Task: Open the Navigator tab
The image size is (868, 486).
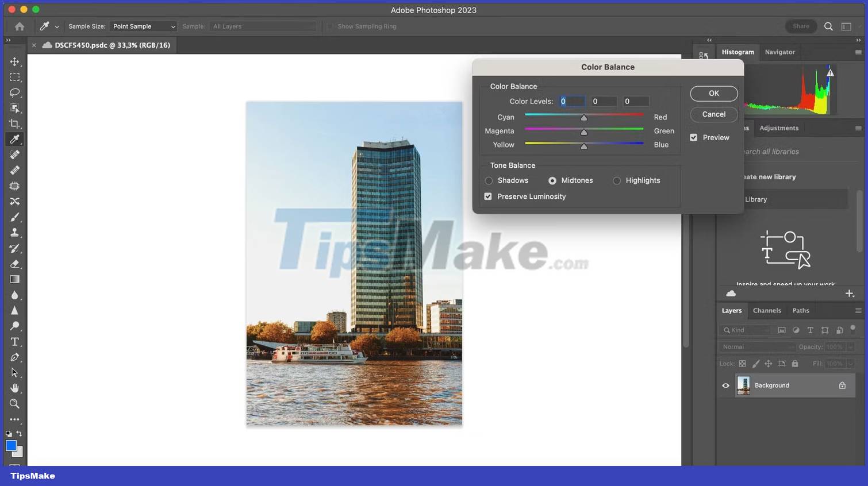Action: coord(780,52)
